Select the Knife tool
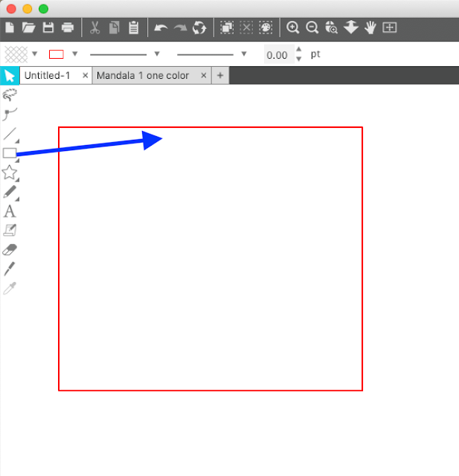The image size is (459, 476). tap(10, 269)
